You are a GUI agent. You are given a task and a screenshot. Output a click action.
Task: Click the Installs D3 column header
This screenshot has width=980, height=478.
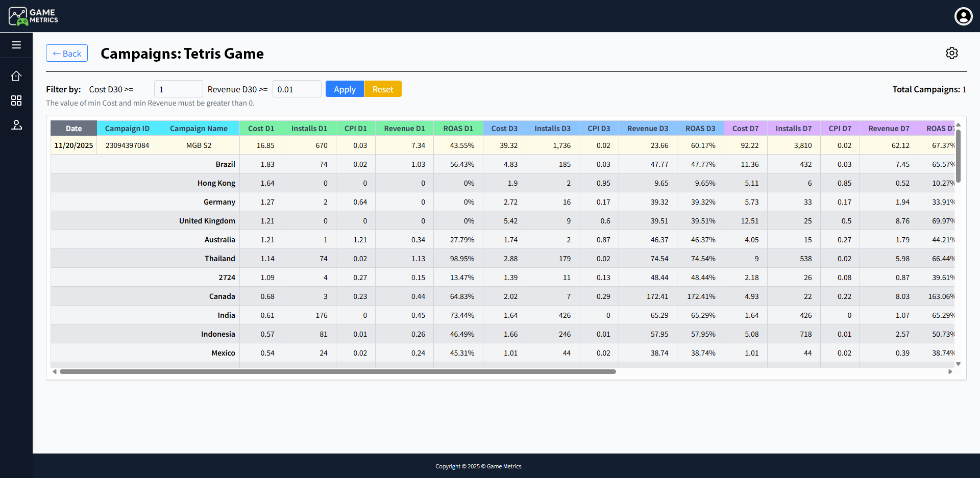(552, 129)
